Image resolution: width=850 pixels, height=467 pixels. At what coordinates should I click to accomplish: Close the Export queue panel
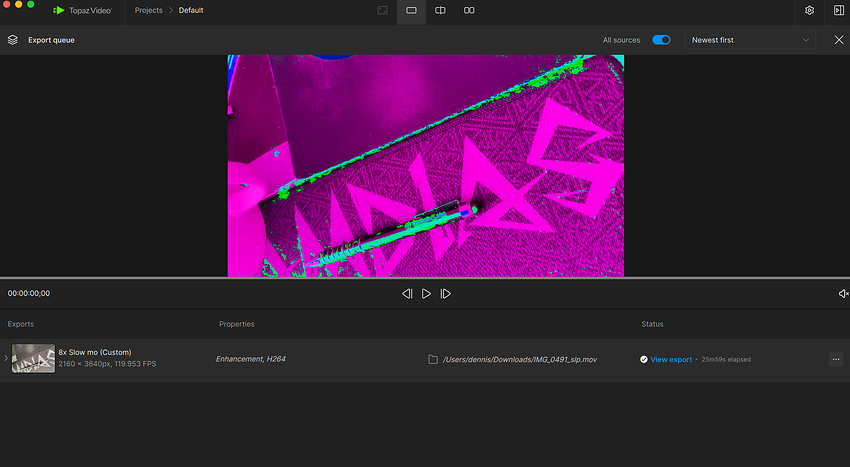point(839,40)
